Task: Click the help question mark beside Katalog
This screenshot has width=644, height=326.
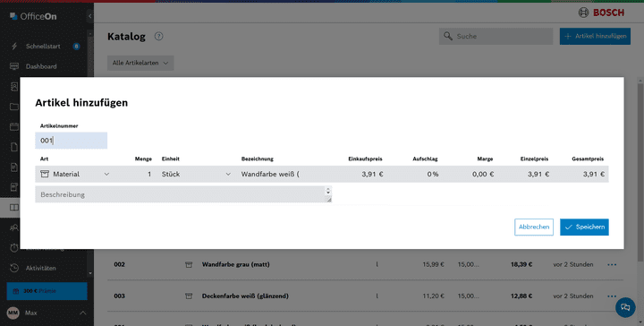Action: [x=158, y=36]
